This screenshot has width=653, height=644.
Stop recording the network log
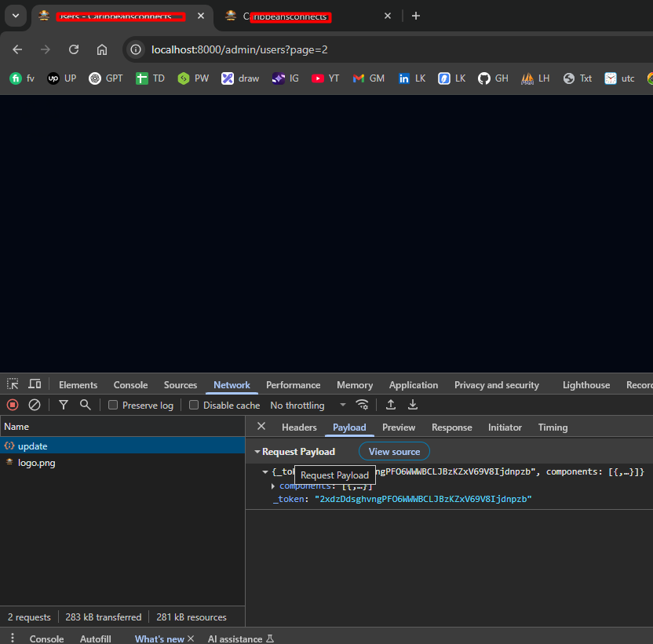(x=13, y=405)
